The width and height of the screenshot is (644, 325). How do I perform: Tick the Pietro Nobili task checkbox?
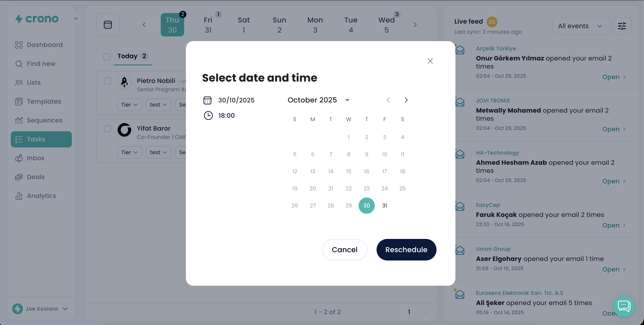click(107, 81)
